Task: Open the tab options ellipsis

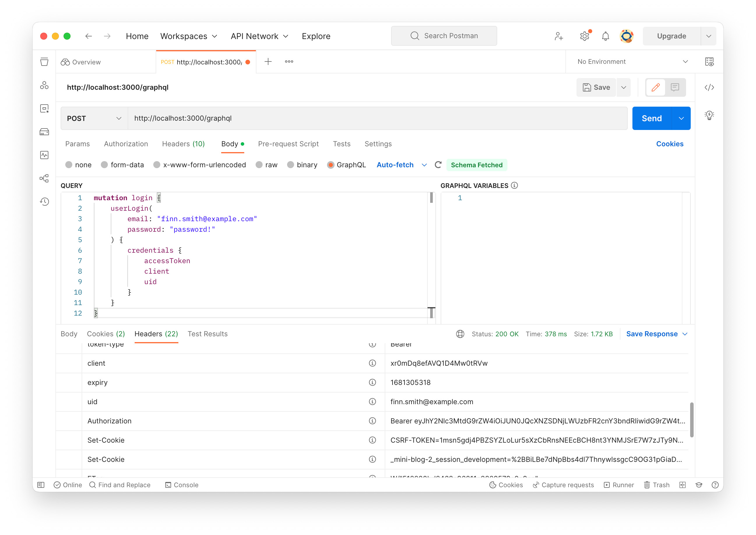Action: tap(289, 61)
